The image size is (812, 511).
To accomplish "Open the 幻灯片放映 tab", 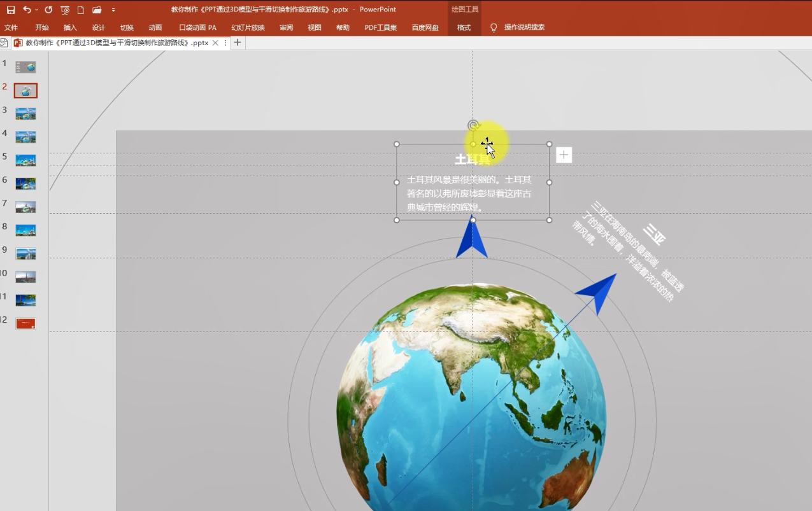I will (248, 27).
